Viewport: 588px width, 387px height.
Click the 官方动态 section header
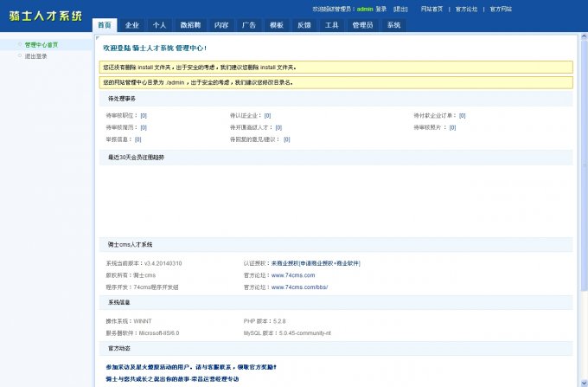click(336, 348)
